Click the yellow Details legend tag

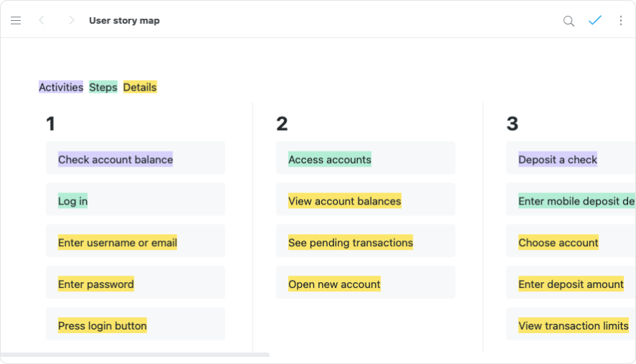(139, 88)
